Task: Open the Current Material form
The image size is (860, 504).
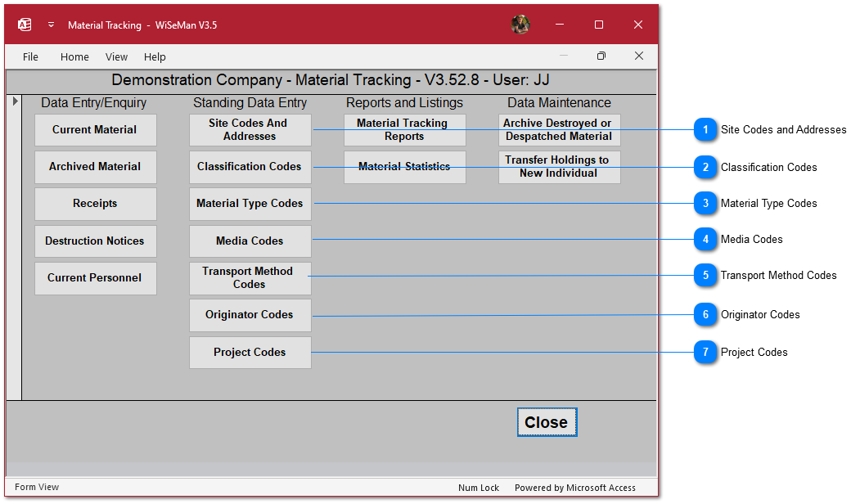Action: coord(95,130)
